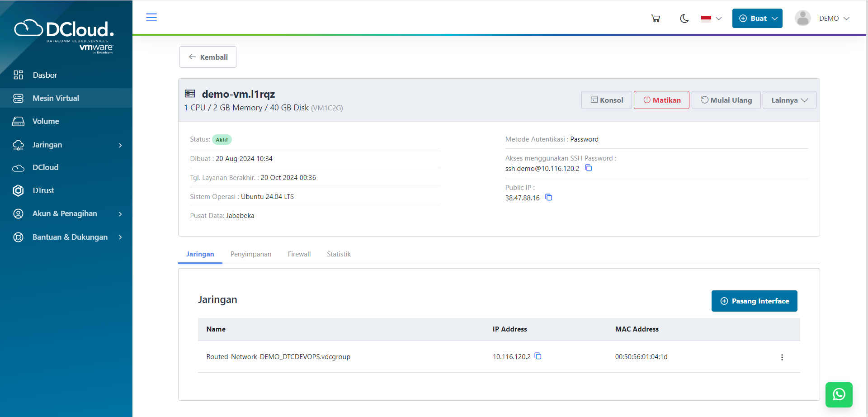Open the WhatsApp chat widget
Viewport: 868px width, 417px height.
point(839,394)
